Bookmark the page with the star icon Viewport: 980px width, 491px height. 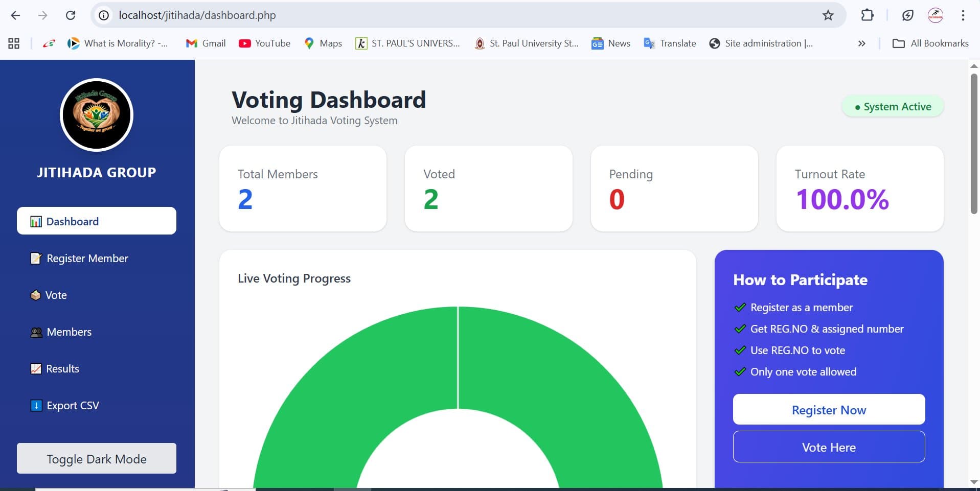[827, 15]
